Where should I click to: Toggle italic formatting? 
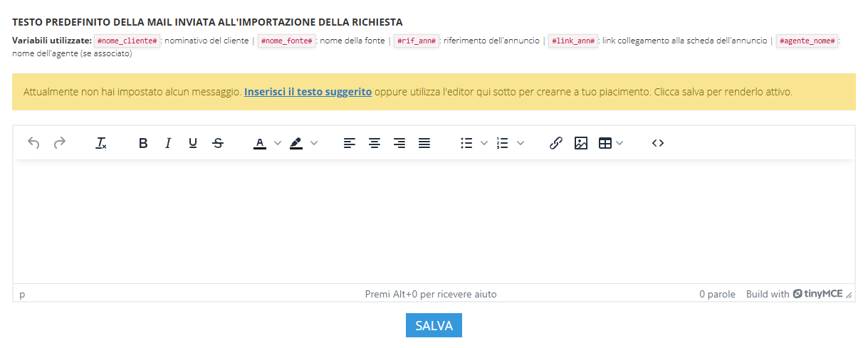(168, 143)
